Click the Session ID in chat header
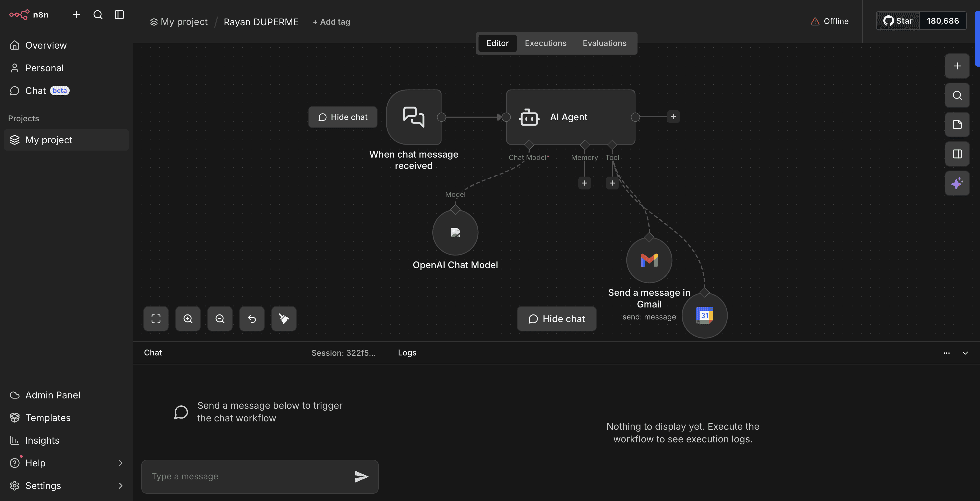The image size is (980, 501). point(344,353)
